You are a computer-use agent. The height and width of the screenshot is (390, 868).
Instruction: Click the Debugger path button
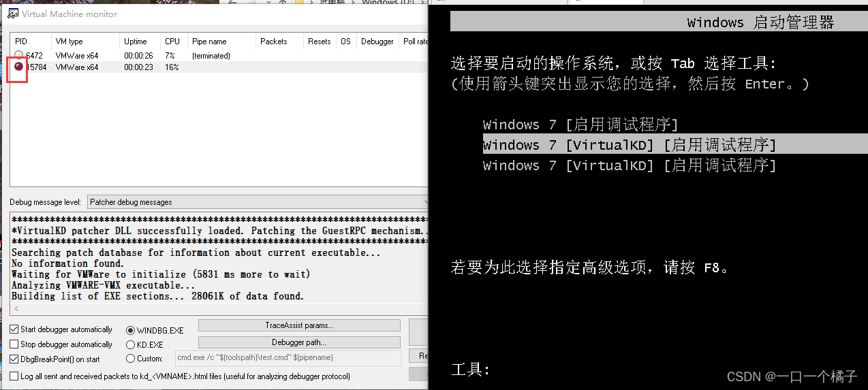point(299,342)
